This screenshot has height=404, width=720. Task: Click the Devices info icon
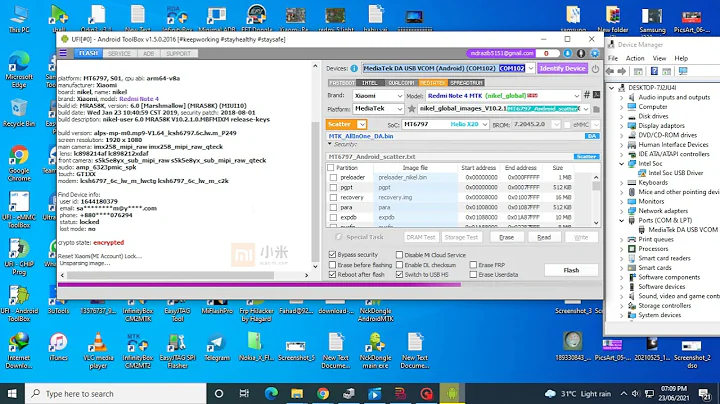point(354,68)
